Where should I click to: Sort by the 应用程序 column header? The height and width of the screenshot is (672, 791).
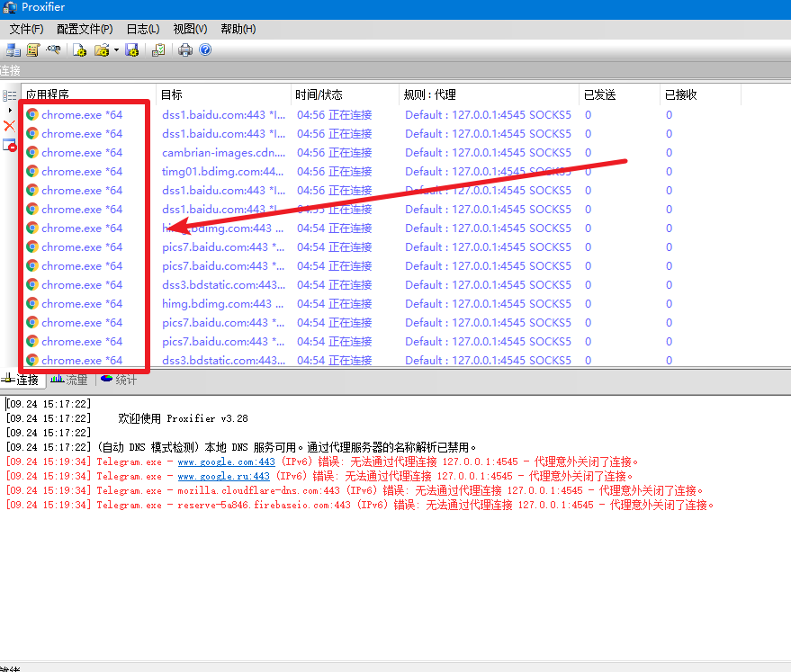(88, 94)
